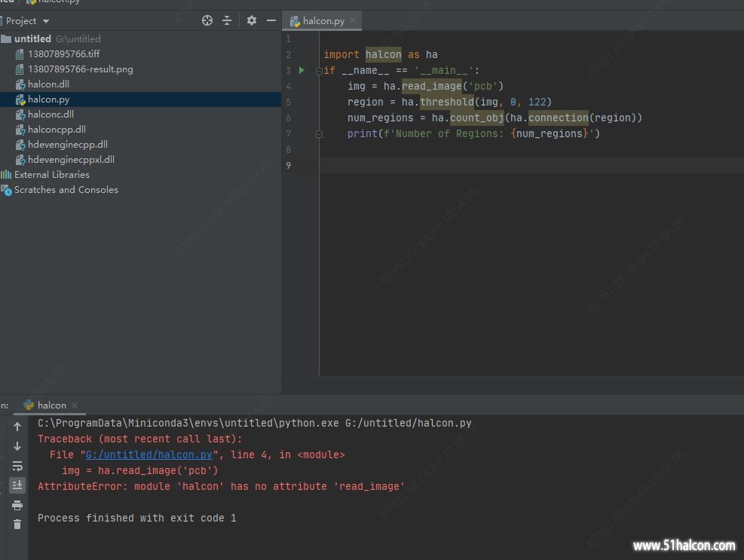Place cursor on empty editor line 9
Viewport: 744px width, 560px height.
[x=531, y=166]
